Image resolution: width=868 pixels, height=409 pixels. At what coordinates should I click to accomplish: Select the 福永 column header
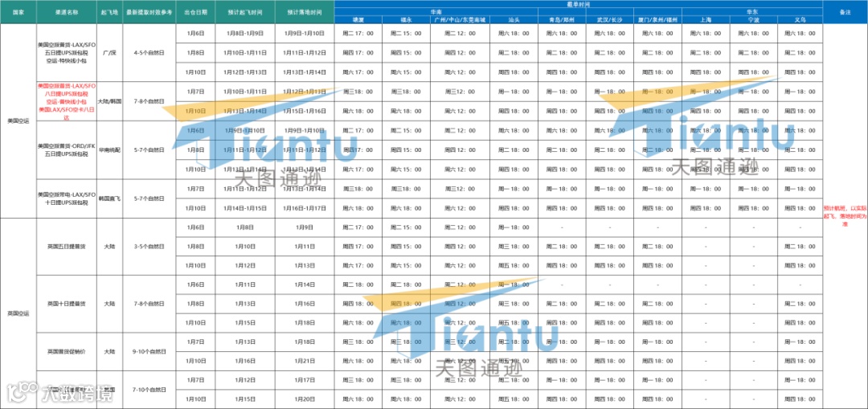407,19
